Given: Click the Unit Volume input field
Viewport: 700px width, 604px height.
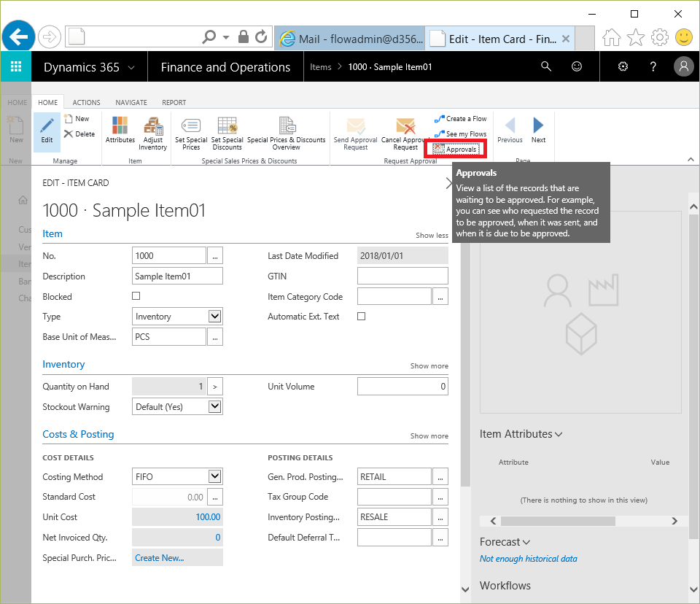Looking at the screenshot, I should pyautogui.click(x=402, y=387).
